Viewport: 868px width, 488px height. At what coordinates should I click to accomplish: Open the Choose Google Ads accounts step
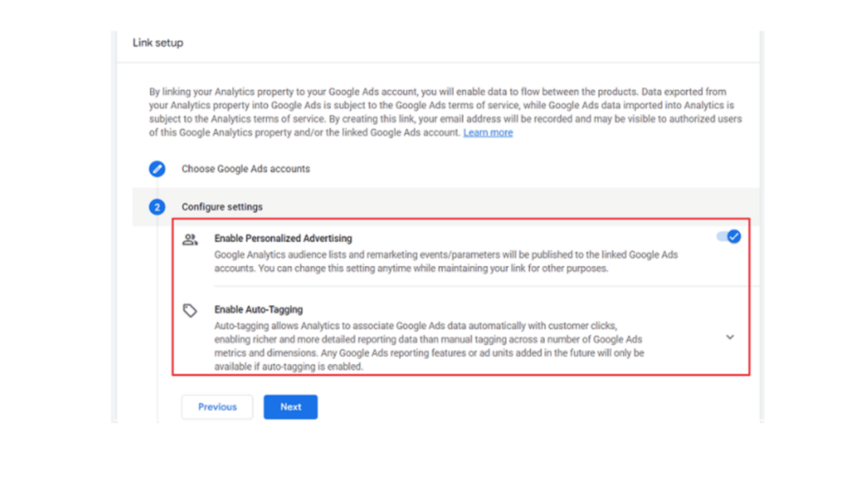246,169
